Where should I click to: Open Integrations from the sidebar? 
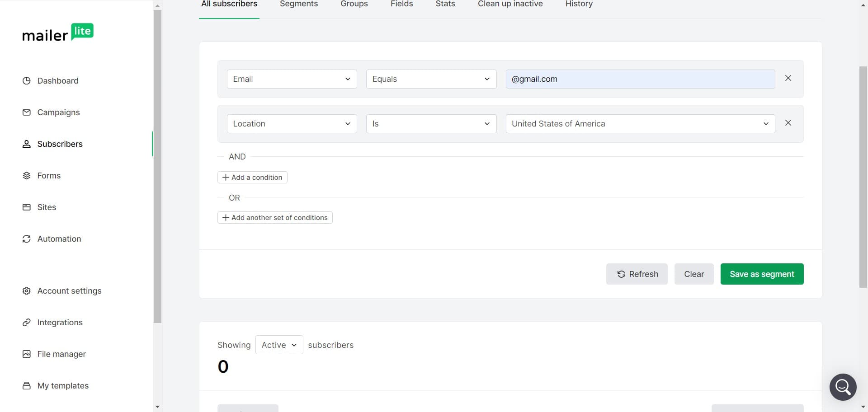click(x=59, y=322)
